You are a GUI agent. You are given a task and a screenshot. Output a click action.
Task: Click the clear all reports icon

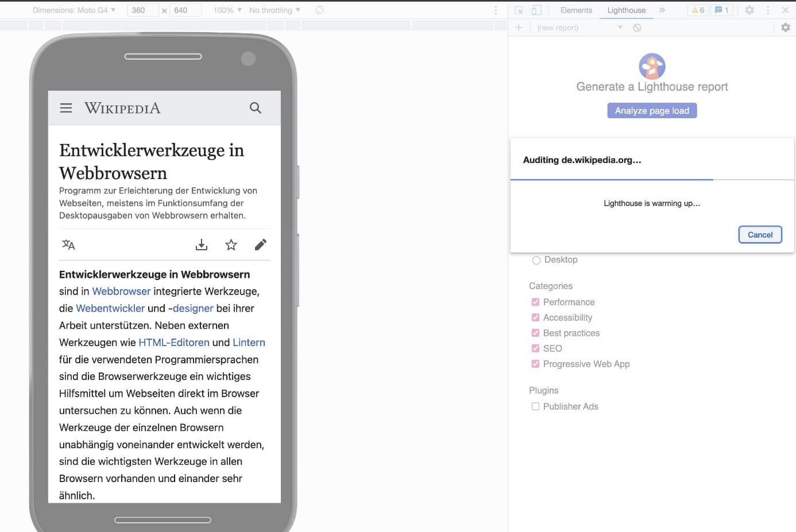click(637, 28)
